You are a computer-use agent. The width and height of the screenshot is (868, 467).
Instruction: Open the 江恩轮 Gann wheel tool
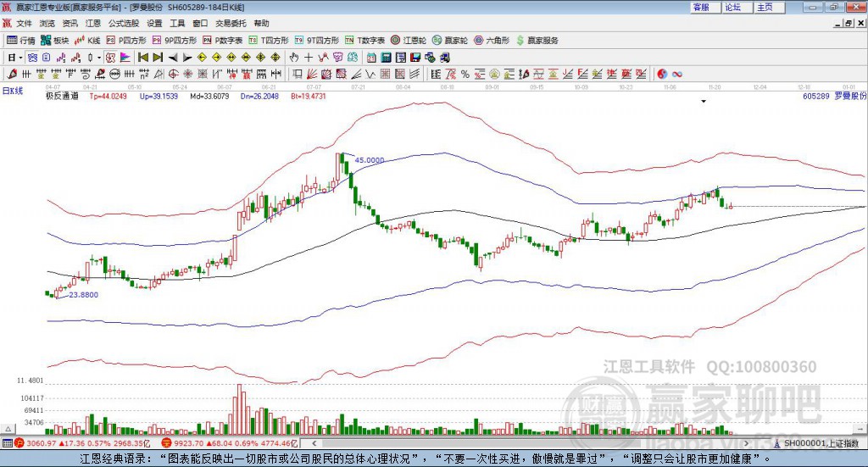pyautogui.click(x=409, y=41)
